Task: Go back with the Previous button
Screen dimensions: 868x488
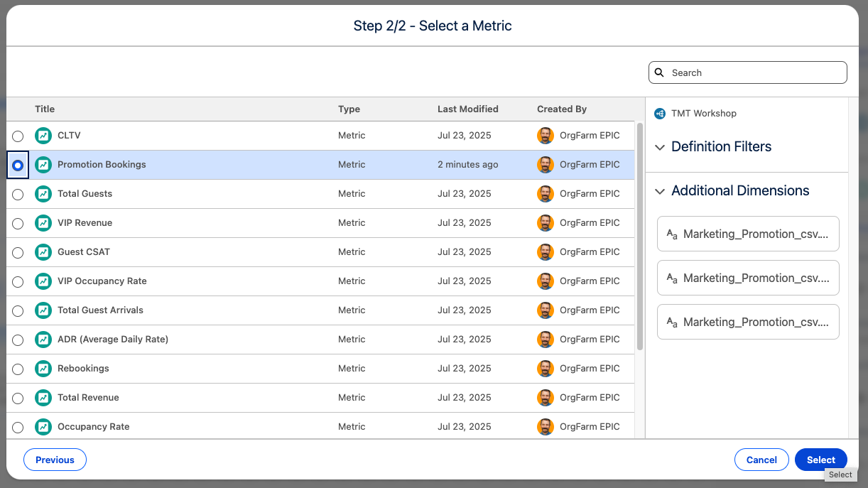Action: point(55,460)
